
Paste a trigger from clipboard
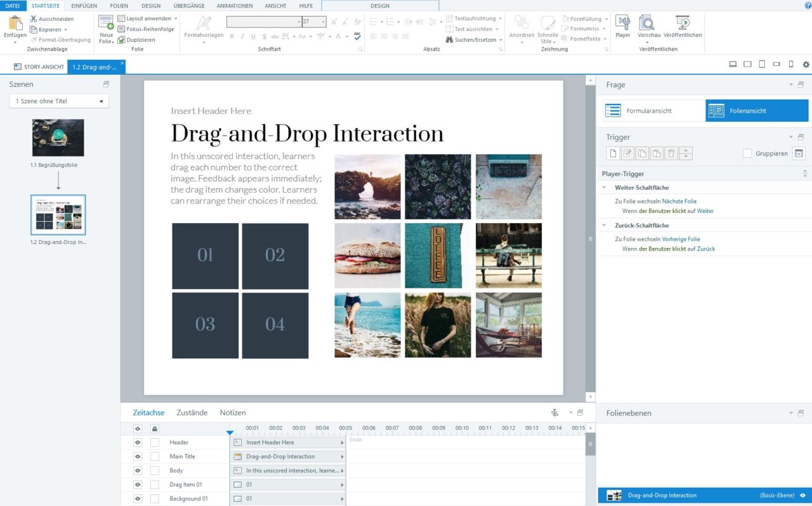tap(656, 153)
